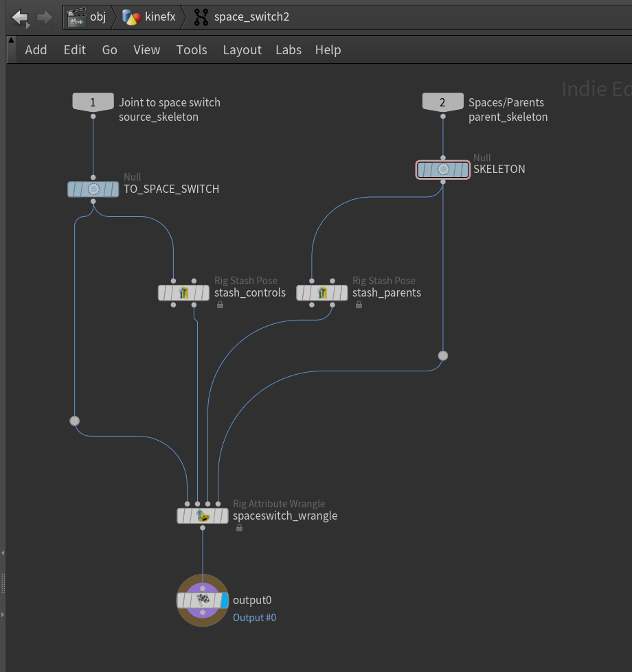The width and height of the screenshot is (632, 672).
Task: Select subnet input 1 source_skeleton
Action: [x=93, y=102]
